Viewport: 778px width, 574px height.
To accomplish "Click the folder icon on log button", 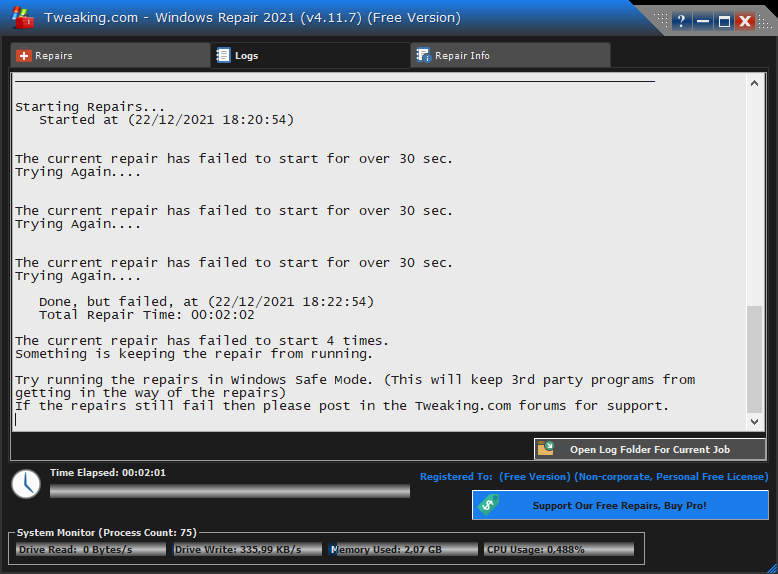I will coord(546,450).
